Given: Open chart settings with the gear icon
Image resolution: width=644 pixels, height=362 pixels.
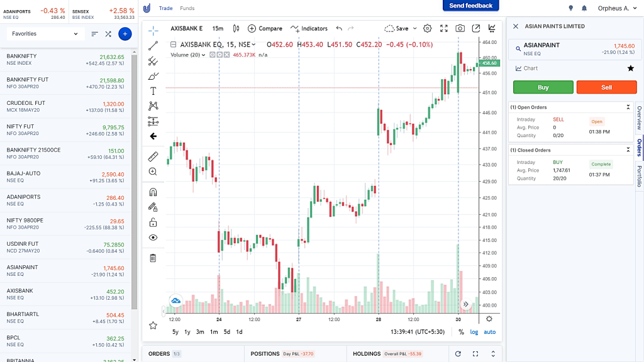Looking at the screenshot, I should point(428,28).
